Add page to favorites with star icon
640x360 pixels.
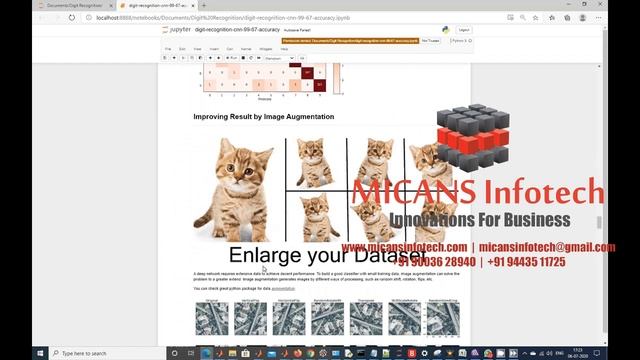[536, 18]
